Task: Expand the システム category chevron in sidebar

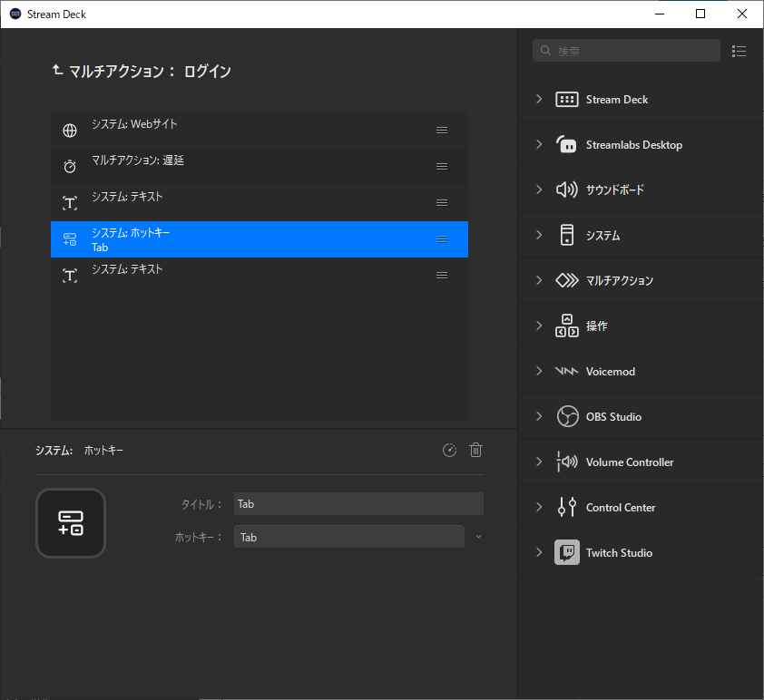Action: 539,235
